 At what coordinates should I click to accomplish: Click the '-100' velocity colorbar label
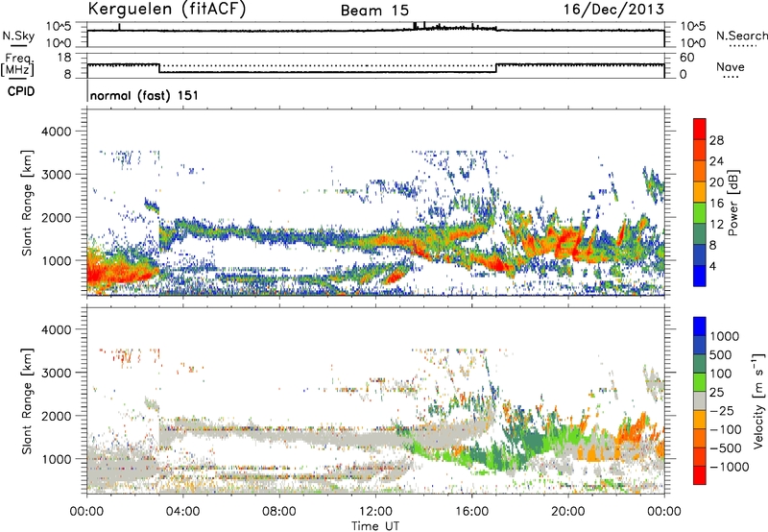tap(726, 429)
